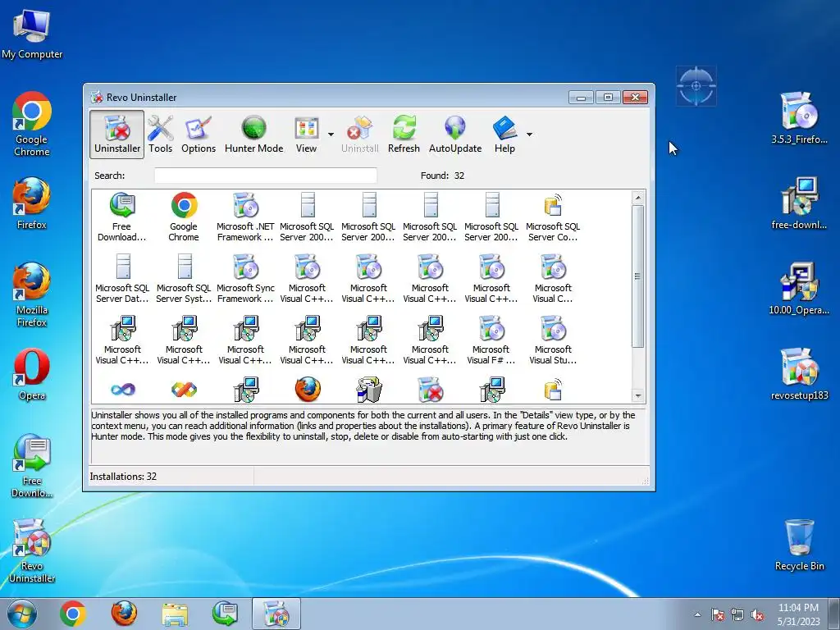
Task: Click the View toolbar icon
Action: (x=307, y=135)
